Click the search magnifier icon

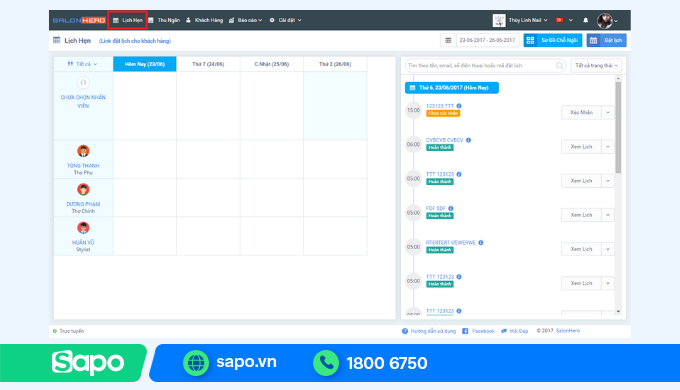click(559, 66)
